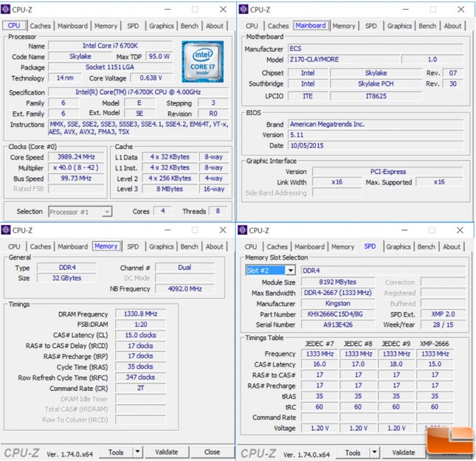The width and height of the screenshot is (476, 461).
Task: Click the 347 clocks tRFC value
Action: [x=140, y=377]
